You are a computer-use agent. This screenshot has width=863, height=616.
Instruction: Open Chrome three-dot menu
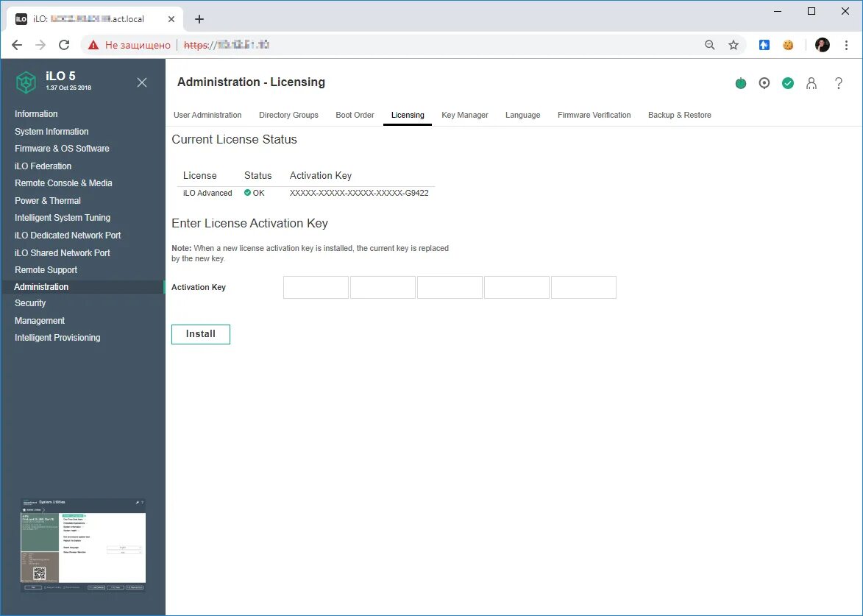click(x=847, y=45)
